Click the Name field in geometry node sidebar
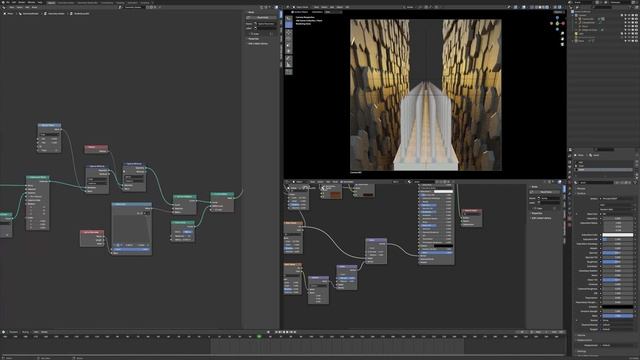The image size is (640, 360). 266,24
